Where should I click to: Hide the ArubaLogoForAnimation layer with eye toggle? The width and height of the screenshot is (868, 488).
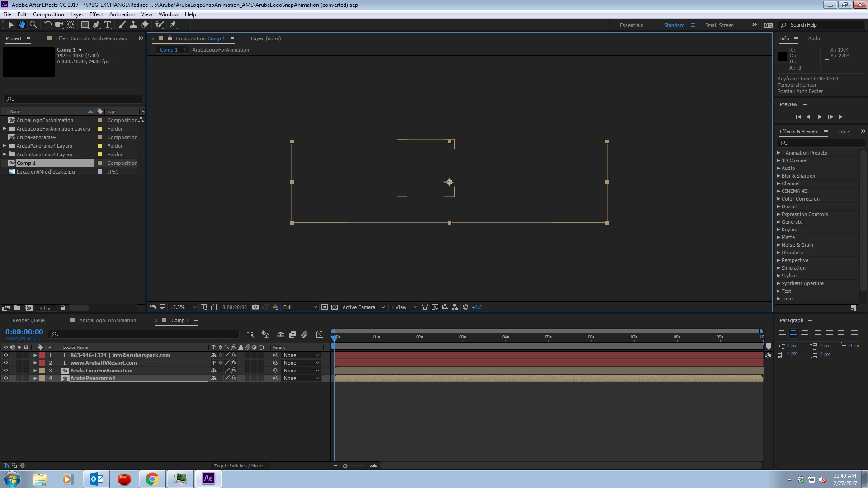pyautogui.click(x=6, y=371)
